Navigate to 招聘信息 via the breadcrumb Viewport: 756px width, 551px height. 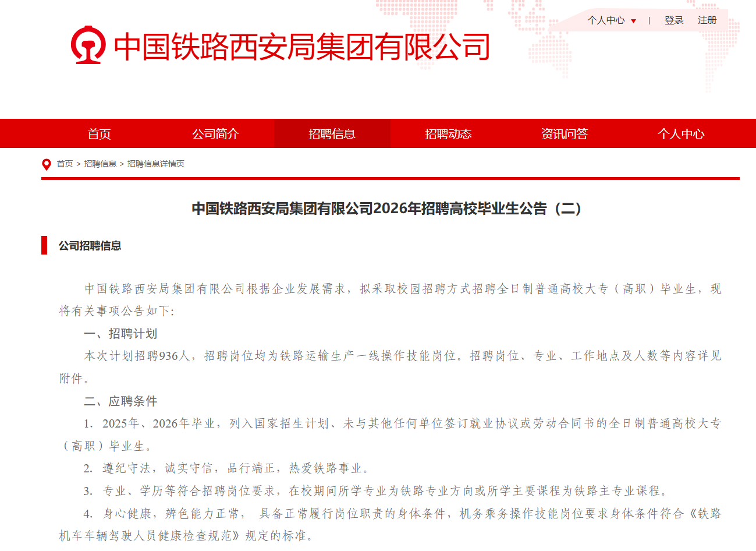tap(100, 164)
